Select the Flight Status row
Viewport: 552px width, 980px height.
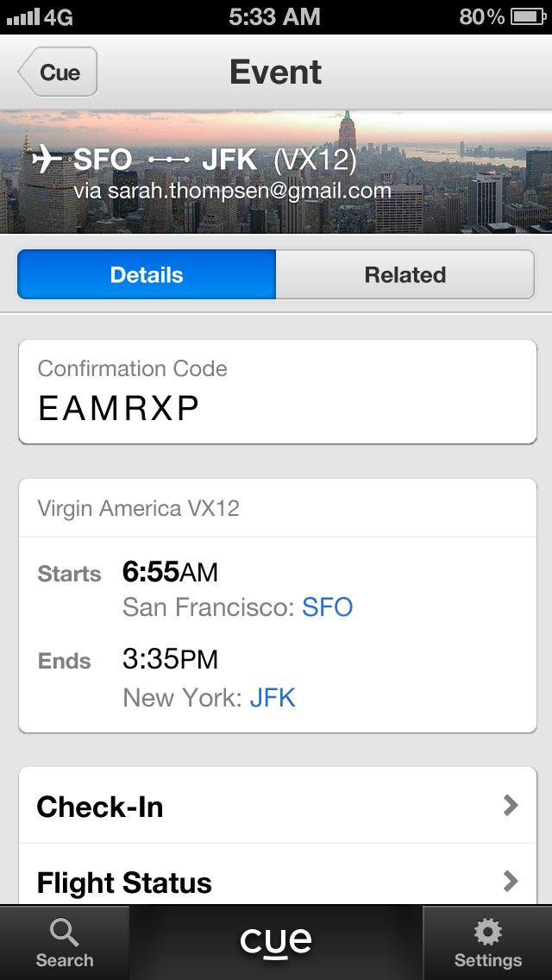tap(259, 882)
